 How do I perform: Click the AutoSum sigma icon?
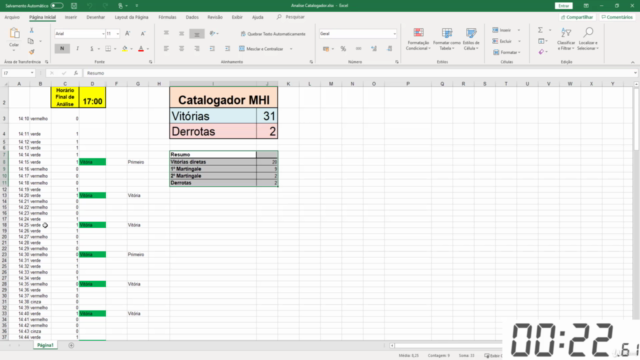[x=540, y=30]
